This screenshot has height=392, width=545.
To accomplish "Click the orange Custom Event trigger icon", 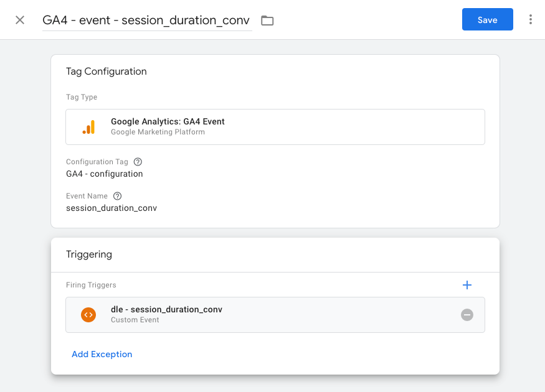I will (x=88, y=315).
